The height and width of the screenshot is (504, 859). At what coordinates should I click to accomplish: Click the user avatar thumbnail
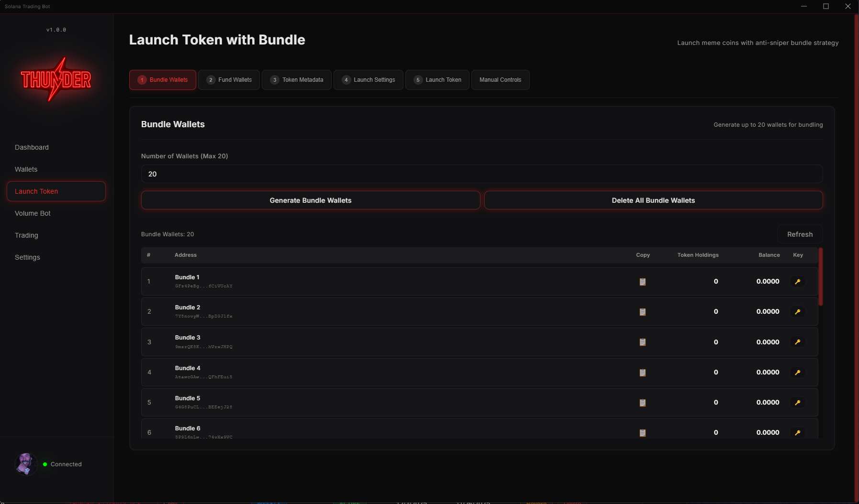(x=26, y=464)
